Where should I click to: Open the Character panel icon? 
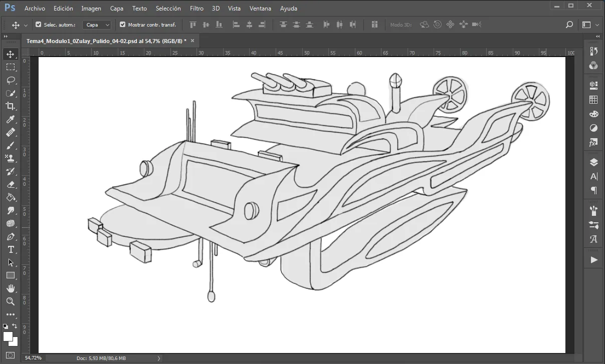click(x=593, y=176)
